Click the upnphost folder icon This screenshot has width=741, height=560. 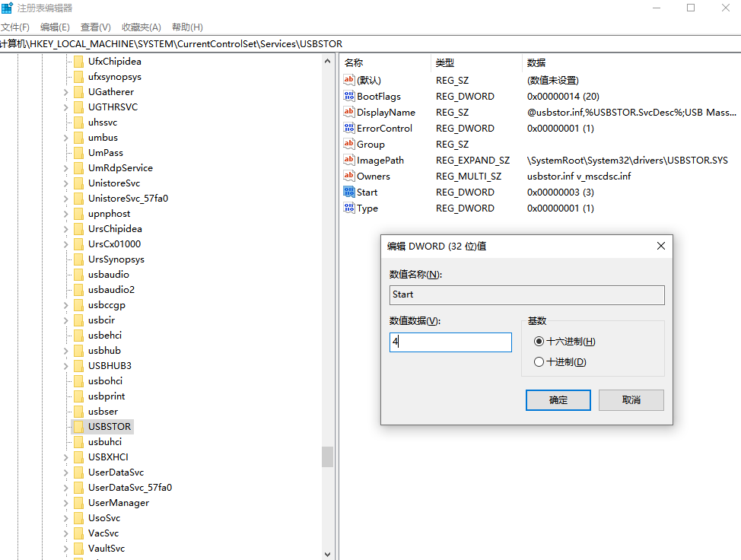pos(79,214)
